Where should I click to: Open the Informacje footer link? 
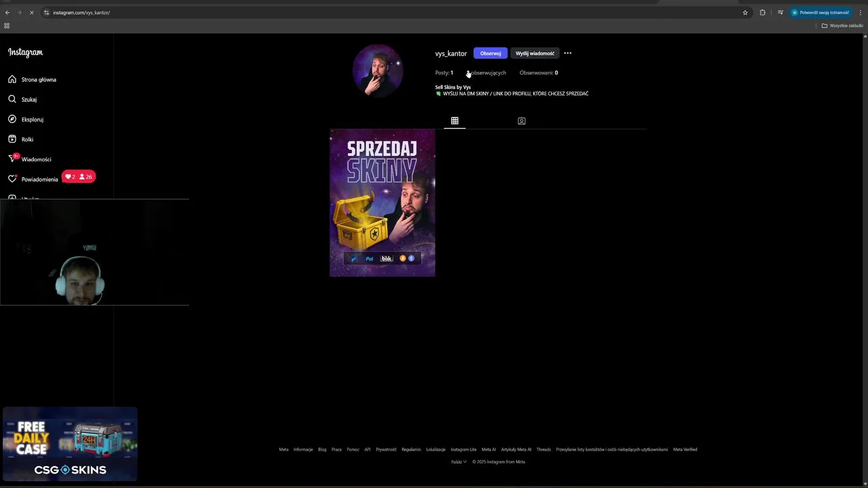click(303, 449)
